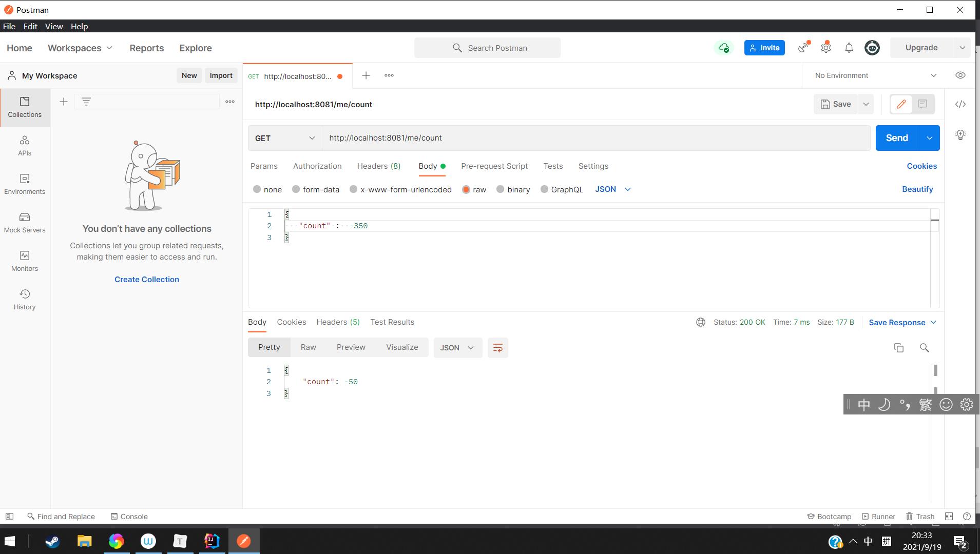Open the notifications bell
This screenshot has width=980, height=554.
[x=849, y=48]
